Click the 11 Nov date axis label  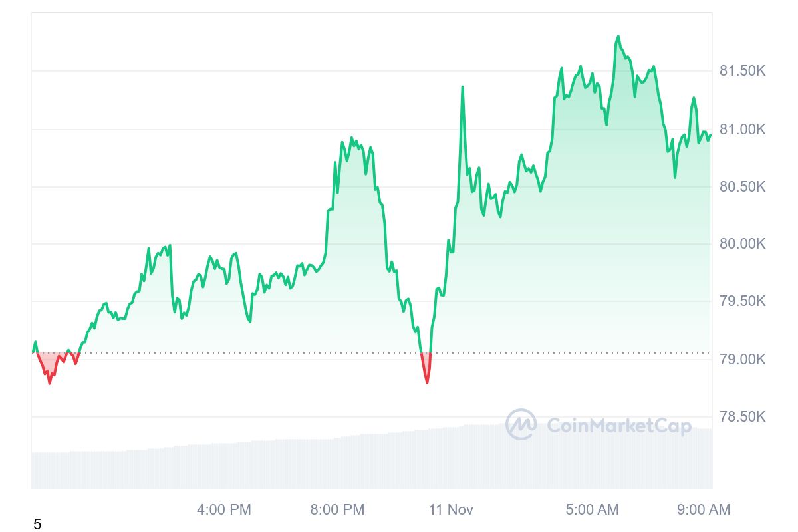(451, 510)
